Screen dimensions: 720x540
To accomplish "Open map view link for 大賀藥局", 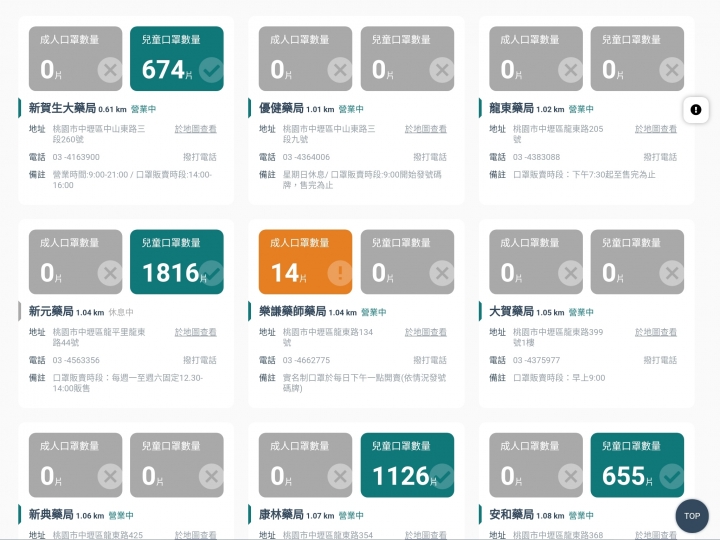I will (x=656, y=332).
